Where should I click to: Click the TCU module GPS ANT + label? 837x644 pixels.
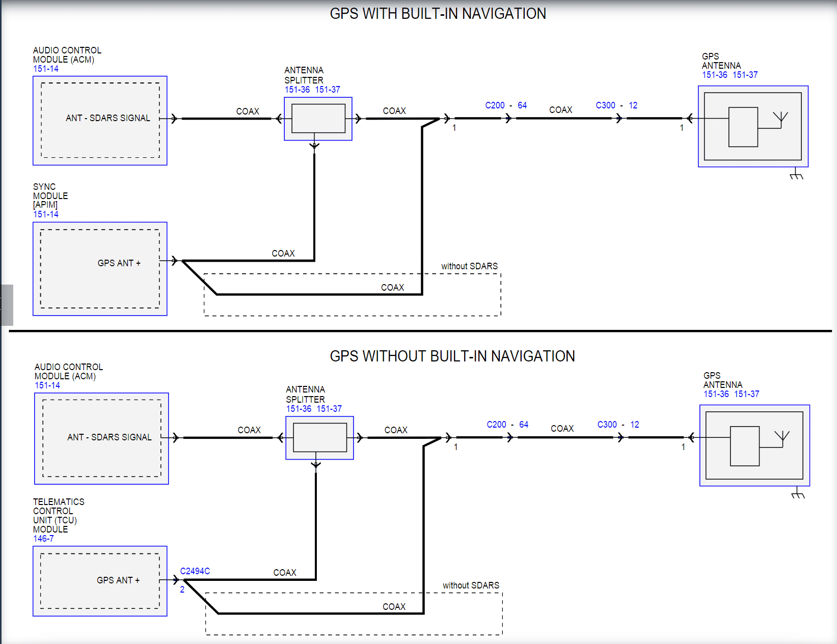(118, 580)
